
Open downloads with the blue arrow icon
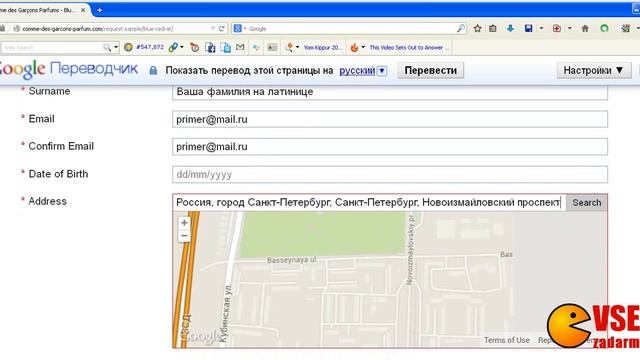[x=510, y=28]
